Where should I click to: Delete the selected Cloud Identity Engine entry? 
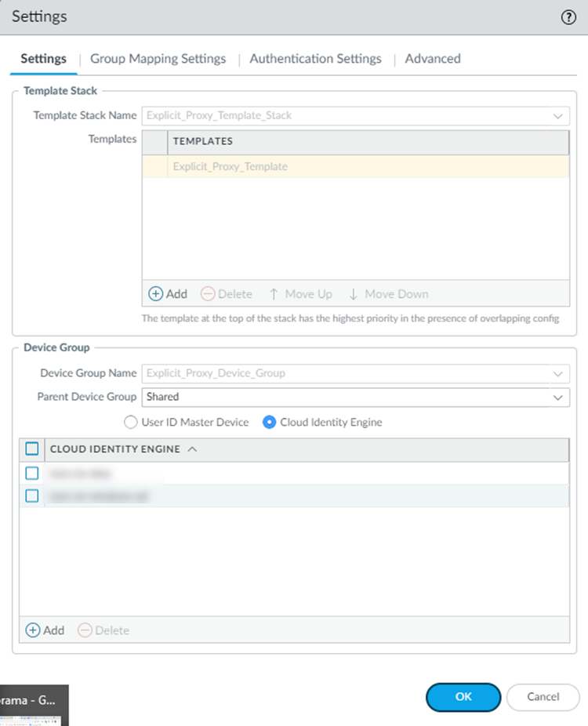coord(103,630)
